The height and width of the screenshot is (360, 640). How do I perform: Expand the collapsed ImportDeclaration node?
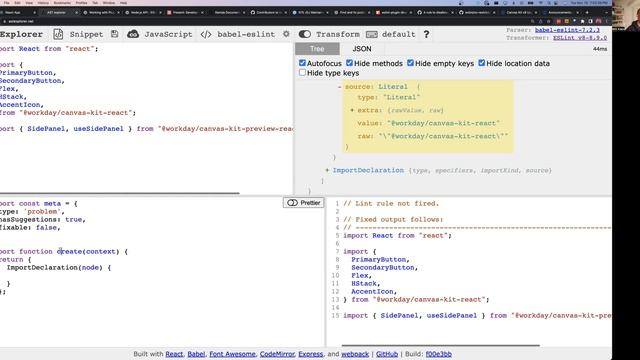pyautogui.click(x=327, y=170)
